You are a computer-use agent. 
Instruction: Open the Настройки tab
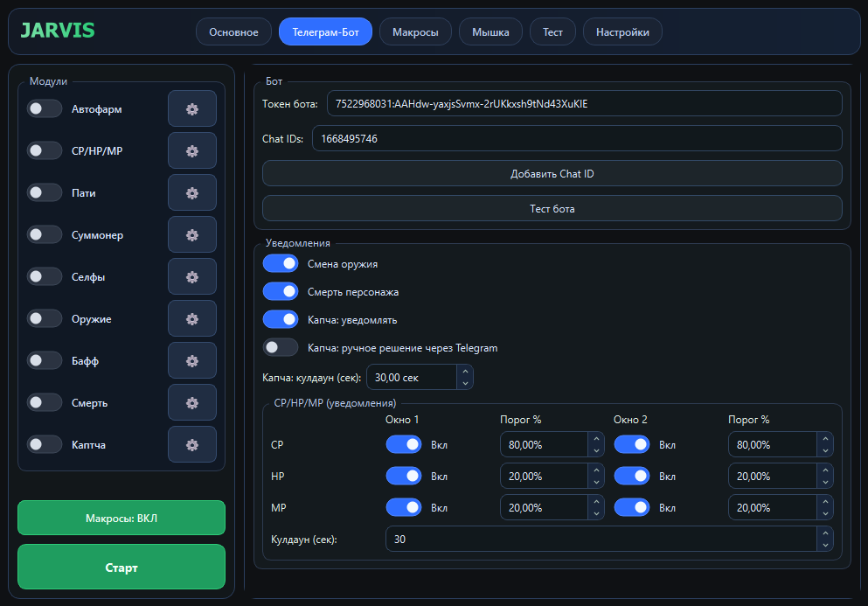pyautogui.click(x=622, y=32)
